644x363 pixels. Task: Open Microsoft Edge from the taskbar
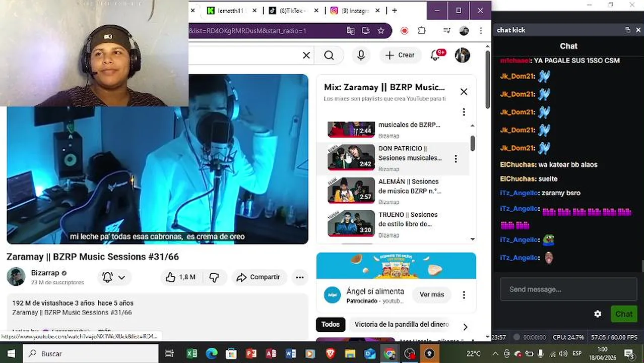tap(212, 353)
